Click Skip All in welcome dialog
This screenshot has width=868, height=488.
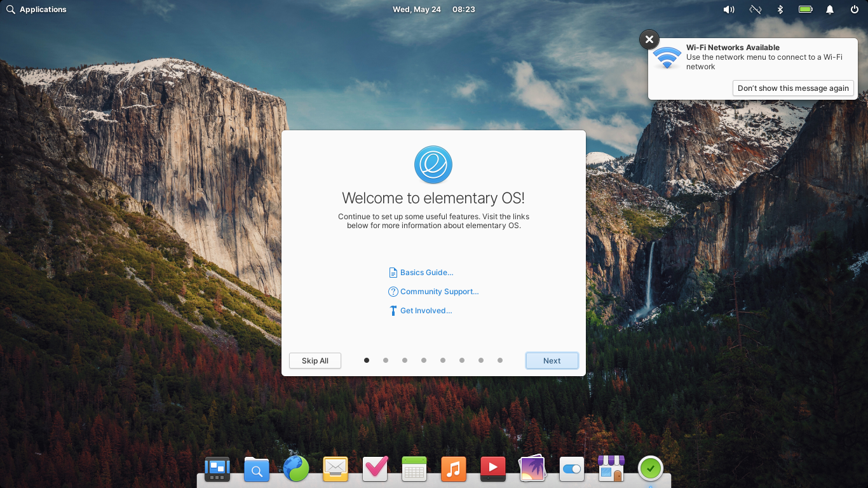(315, 361)
